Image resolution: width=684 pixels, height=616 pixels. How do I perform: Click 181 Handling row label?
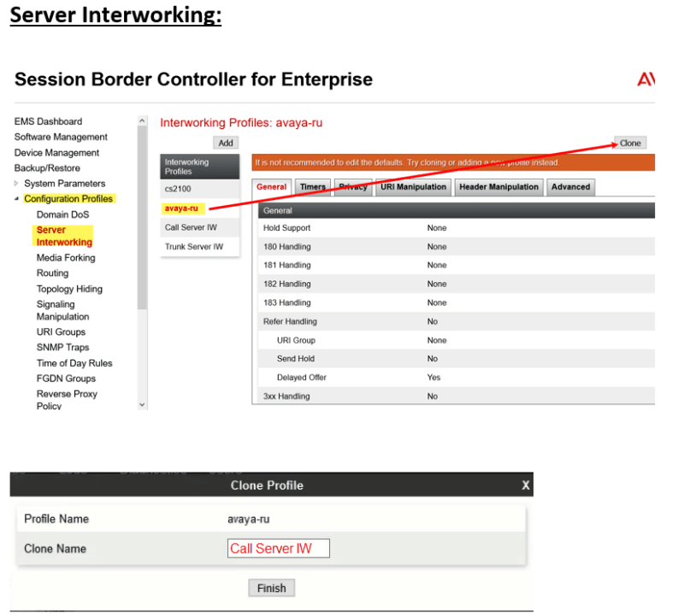pos(287,265)
